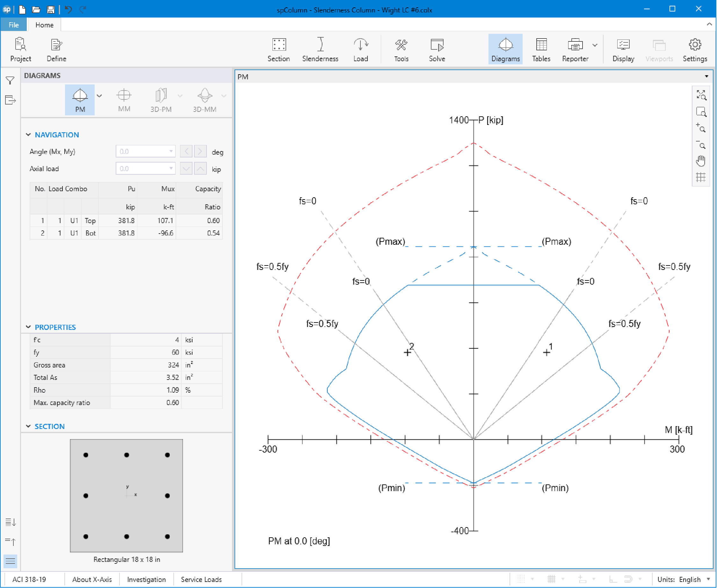Click the filter funnel icon in sidebar

[x=10, y=81]
